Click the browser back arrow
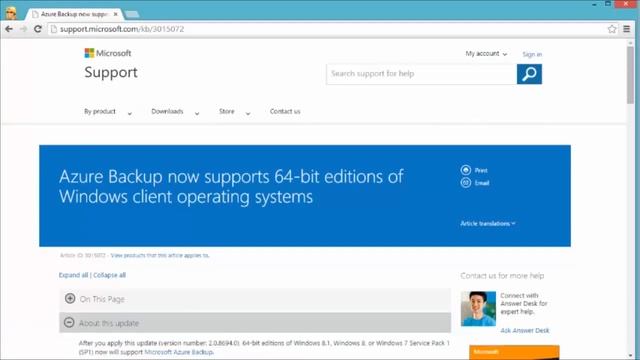The width and height of the screenshot is (640, 360). coord(9,29)
